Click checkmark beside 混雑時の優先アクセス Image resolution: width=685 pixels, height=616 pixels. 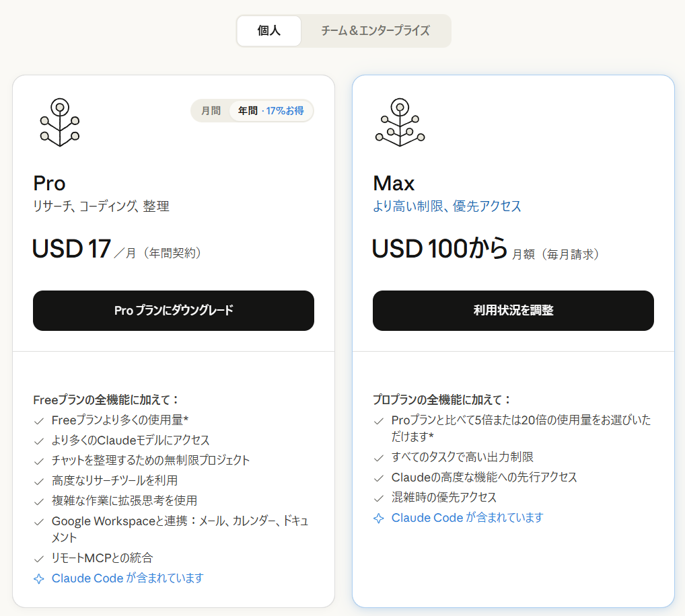point(379,498)
